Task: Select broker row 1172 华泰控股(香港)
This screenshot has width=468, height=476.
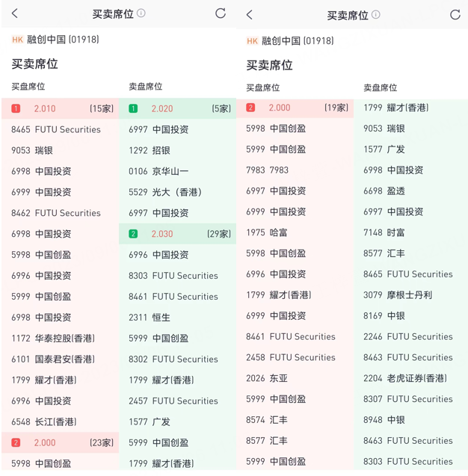Action: (60, 339)
